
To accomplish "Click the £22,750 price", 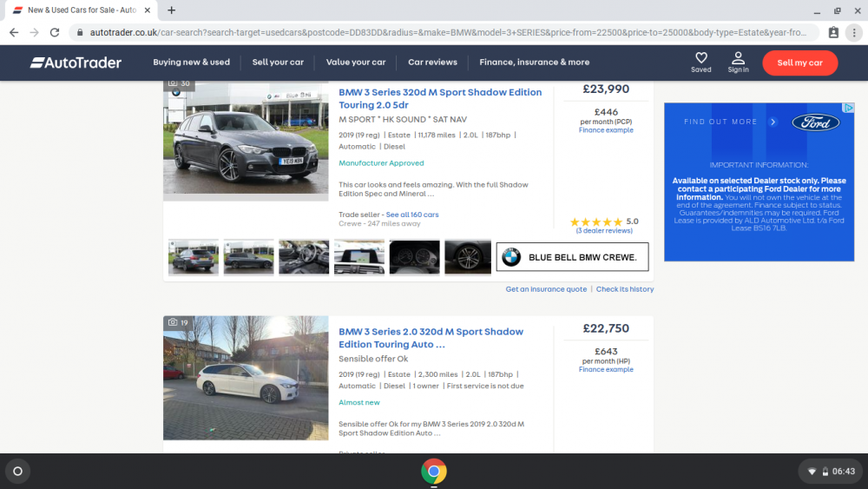I will 606,328.
